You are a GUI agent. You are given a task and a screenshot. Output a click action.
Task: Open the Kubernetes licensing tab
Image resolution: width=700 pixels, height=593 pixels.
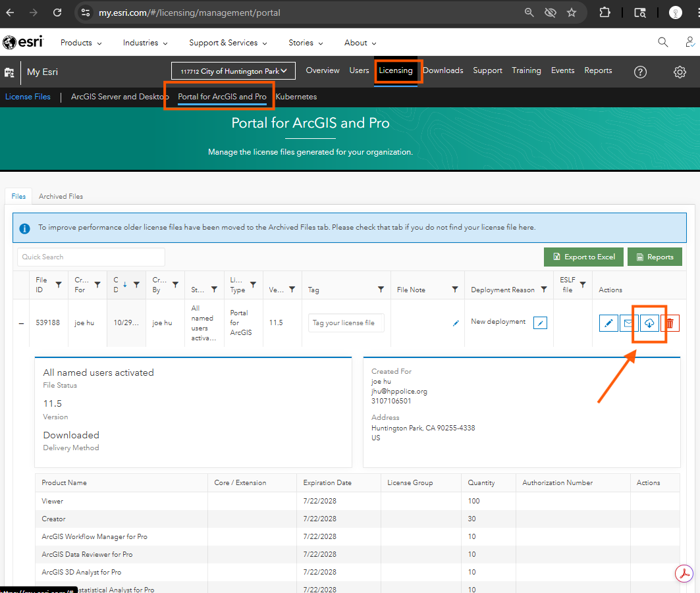click(x=296, y=97)
